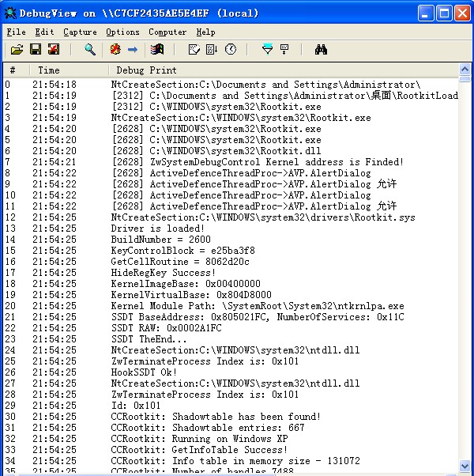Select 'ZwSystemDebugControl Kernel address is Finded!' row
Viewport: 474px width, 476px height.
pyautogui.click(x=231, y=162)
